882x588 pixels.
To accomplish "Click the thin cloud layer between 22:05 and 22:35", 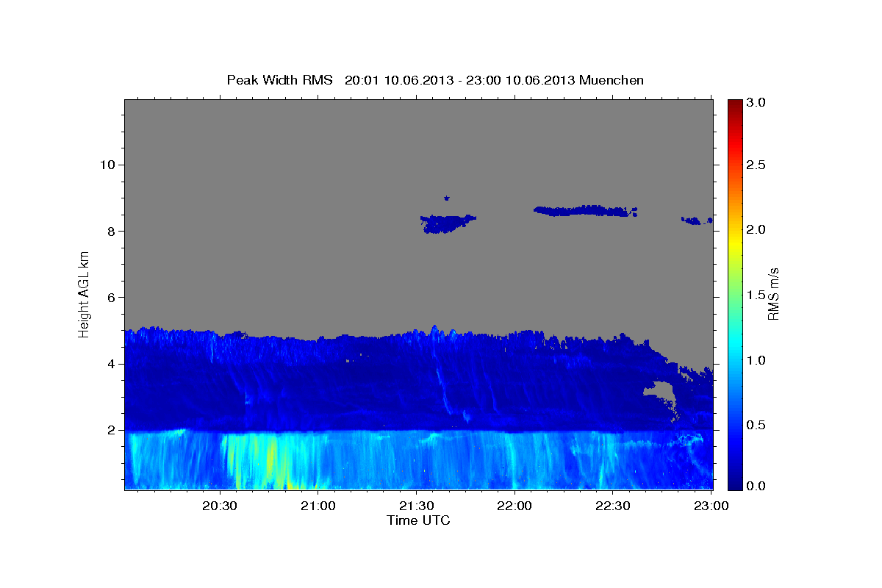I will [585, 211].
